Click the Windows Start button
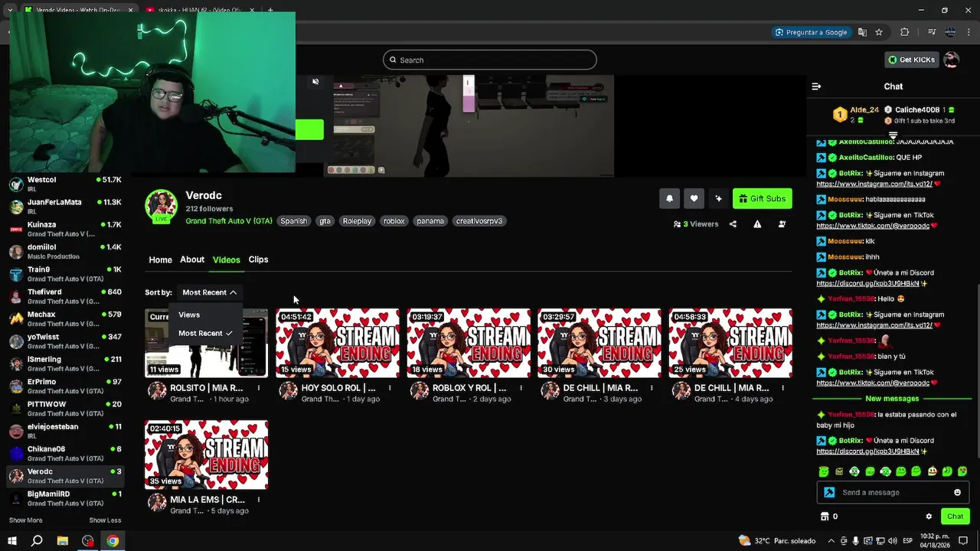 [11, 541]
